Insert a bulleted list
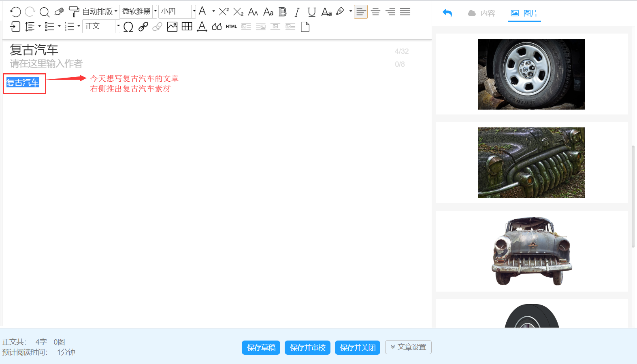 (x=49, y=27)
